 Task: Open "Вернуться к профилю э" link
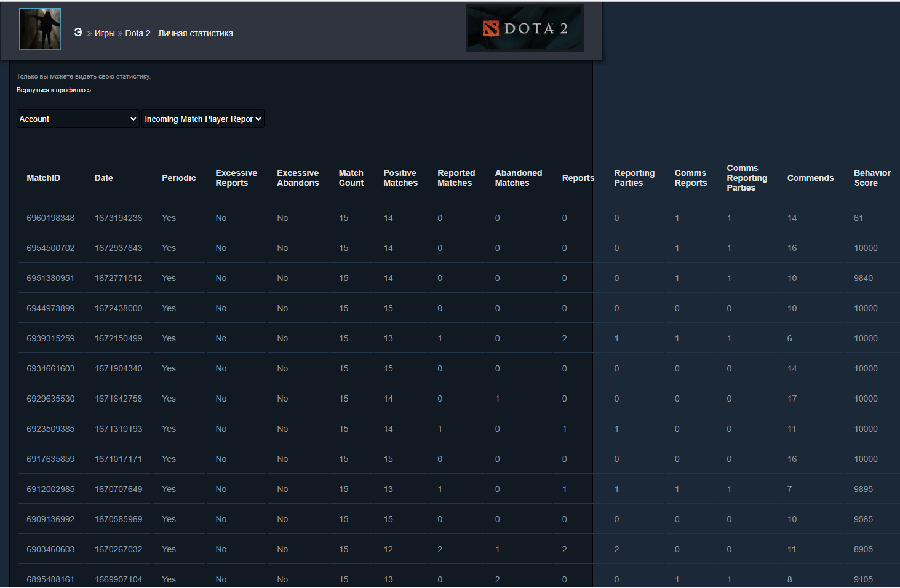click(x=53, y=90)
